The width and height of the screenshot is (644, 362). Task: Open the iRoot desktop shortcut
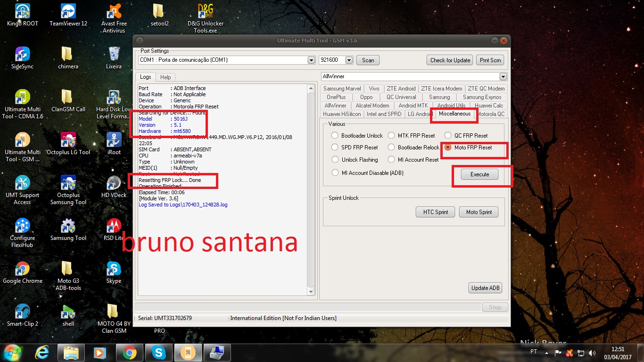pos(114,144)
